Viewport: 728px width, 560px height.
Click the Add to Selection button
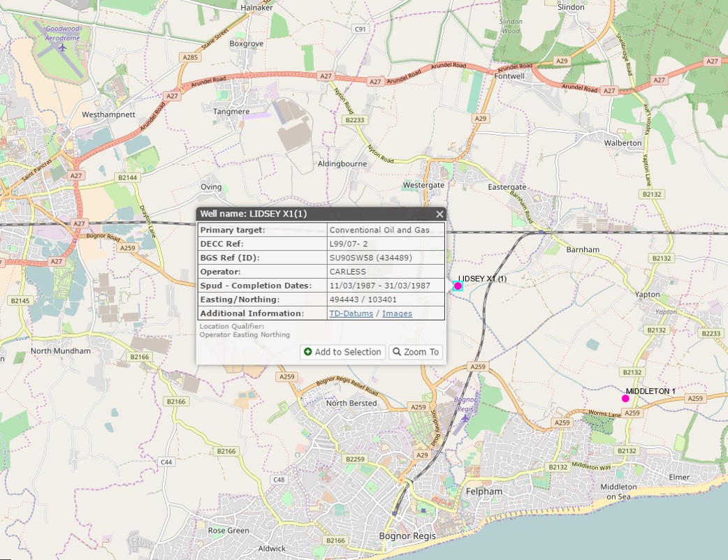[x=342, y=352]
